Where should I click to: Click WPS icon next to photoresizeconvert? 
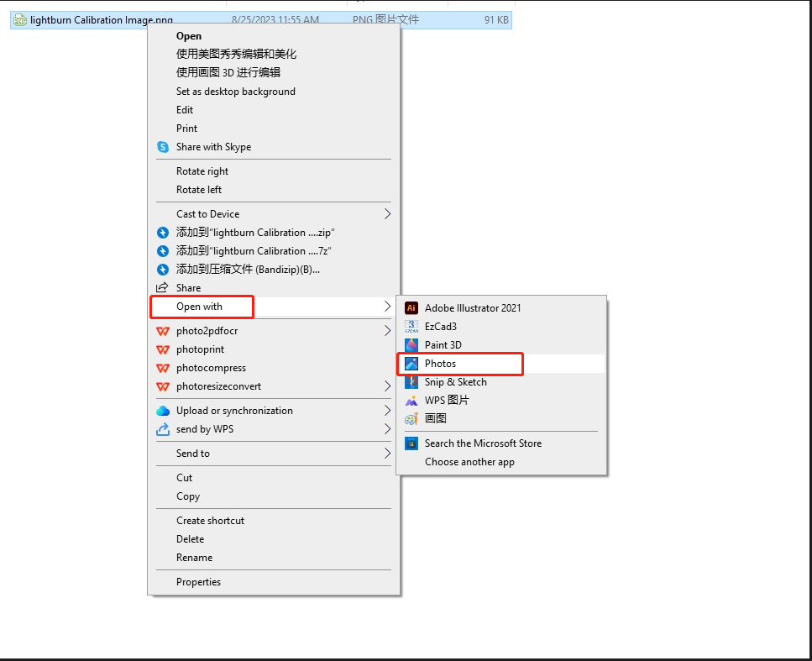[x=163, y=386]
